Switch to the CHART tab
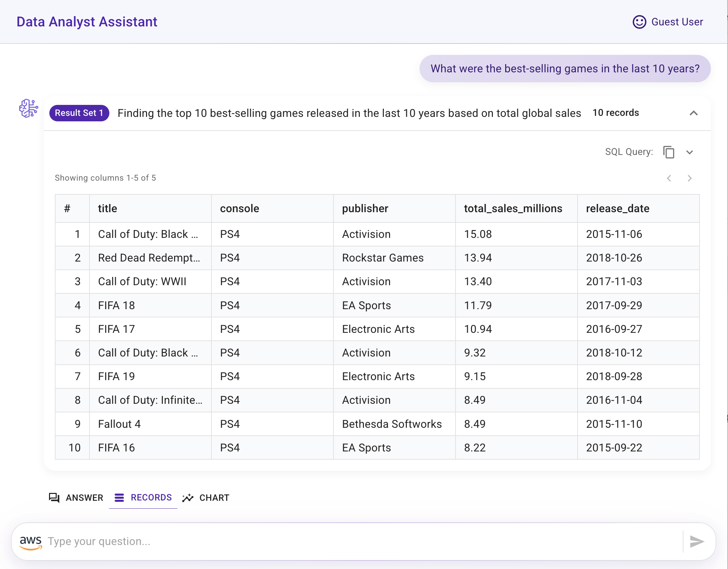This screenshot has width=728, height=569. point(206,498)
